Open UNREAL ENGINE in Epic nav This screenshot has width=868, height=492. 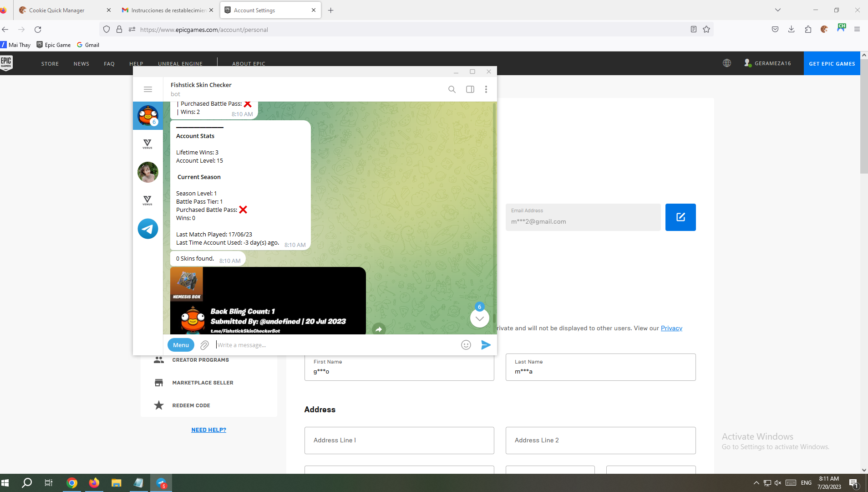pyautogui.click(x=180, y=64)
